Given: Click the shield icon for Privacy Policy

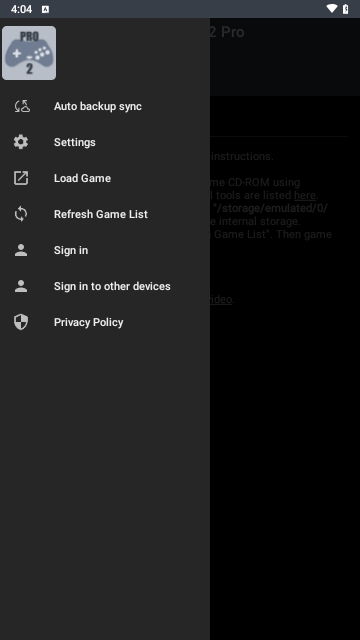Looking at the screenshot, I should pyautogui.click(x=21, y=322).
